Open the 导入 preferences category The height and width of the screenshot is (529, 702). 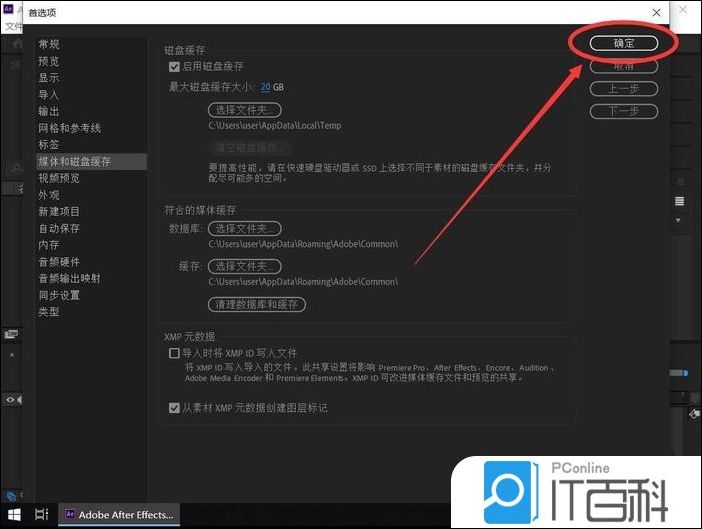(48, 94)
